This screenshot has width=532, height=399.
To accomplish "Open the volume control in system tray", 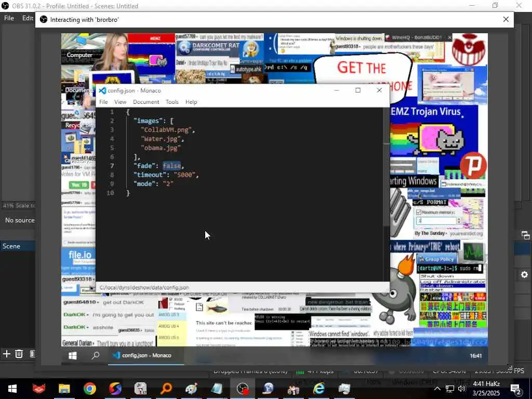I will 461,389.
